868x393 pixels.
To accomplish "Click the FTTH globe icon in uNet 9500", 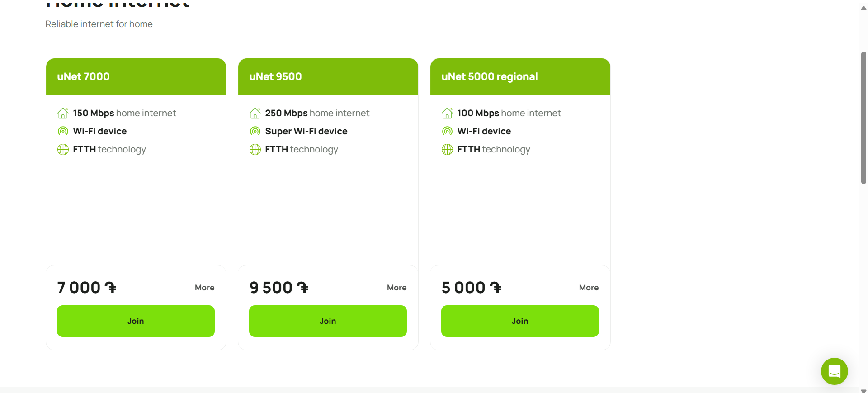I will [x=255, y=149].
